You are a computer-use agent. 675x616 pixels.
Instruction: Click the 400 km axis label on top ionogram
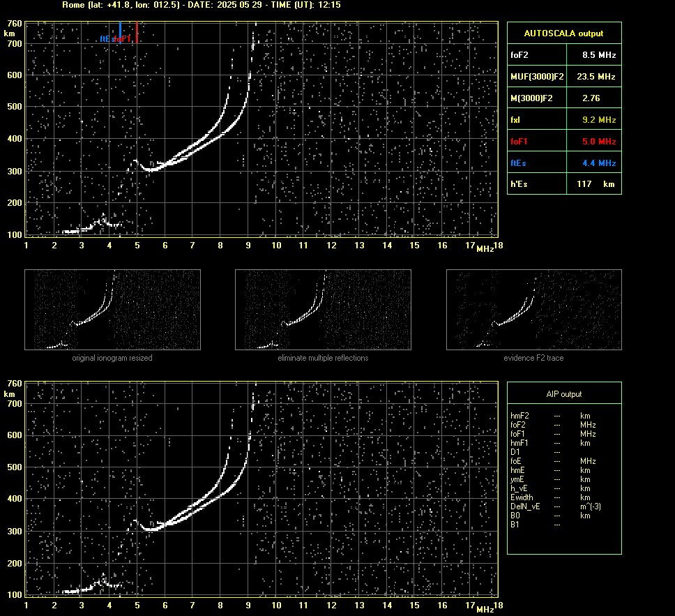[x=15, y=139]
